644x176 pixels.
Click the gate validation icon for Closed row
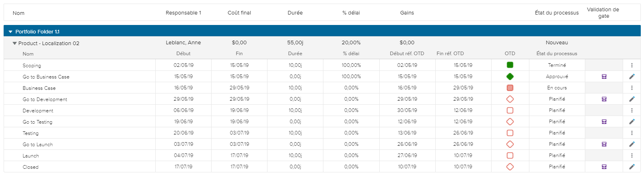coord(604,167)
